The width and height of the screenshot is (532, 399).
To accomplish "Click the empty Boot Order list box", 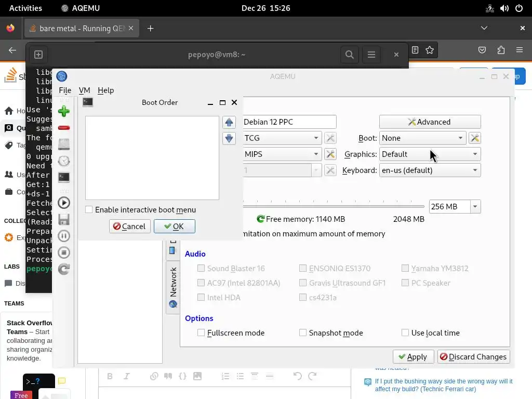I will tap(152, 158).
